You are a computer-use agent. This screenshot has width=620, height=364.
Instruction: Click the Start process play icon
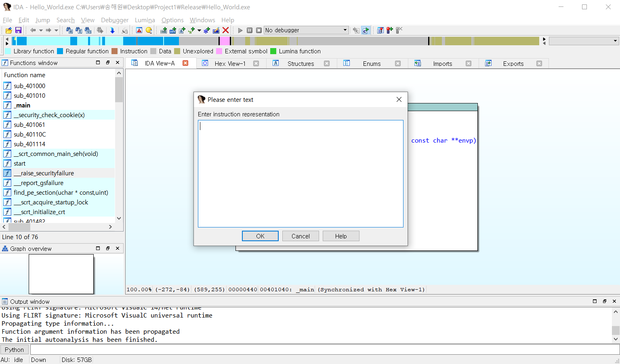[240, 30]
